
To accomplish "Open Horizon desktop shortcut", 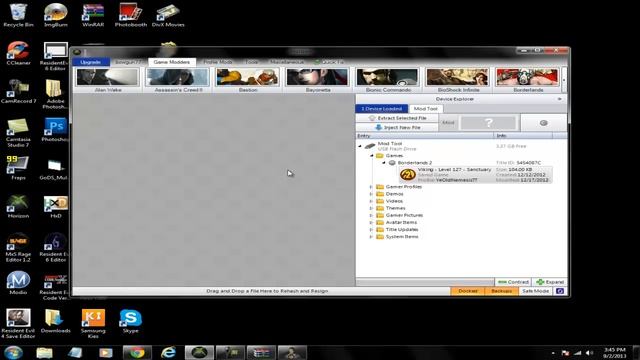I will (x=18, y=206).
